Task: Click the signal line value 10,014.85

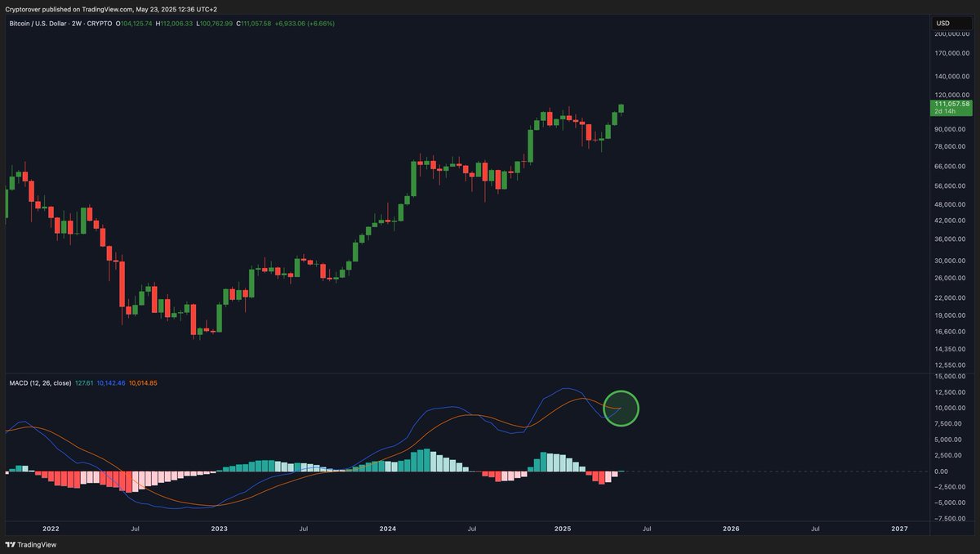Action: (143, 382)
